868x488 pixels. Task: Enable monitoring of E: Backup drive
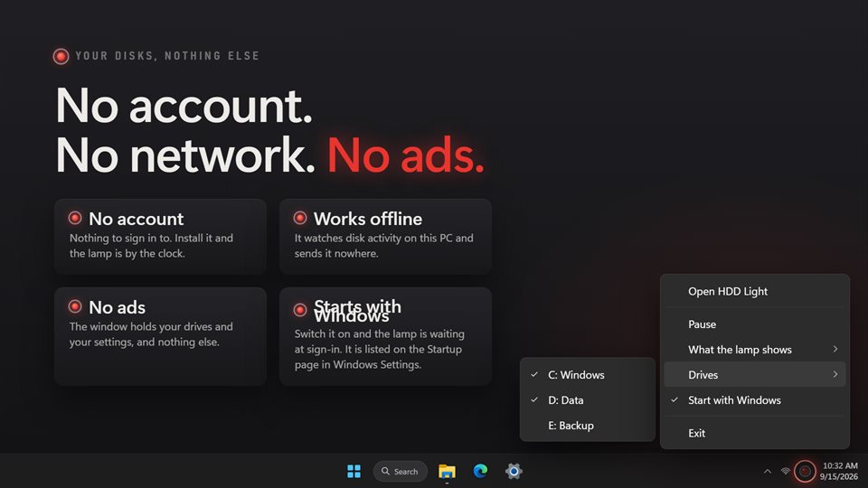tap(588, 426)
